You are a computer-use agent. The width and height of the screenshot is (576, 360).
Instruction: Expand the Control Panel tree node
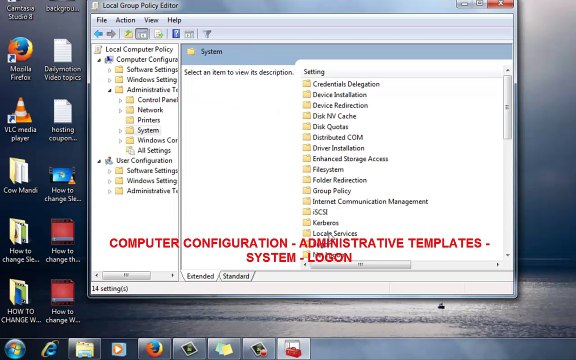click(120, 100)
